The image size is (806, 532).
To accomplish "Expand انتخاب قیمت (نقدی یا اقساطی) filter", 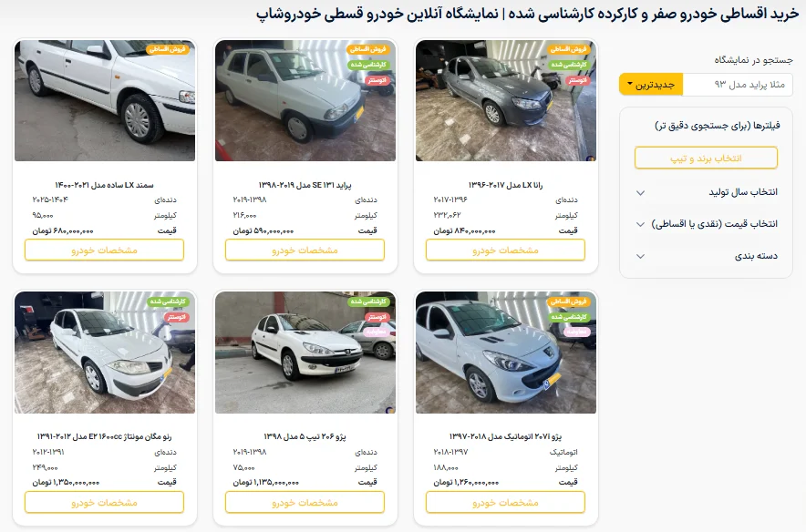I will pos(707,224).
